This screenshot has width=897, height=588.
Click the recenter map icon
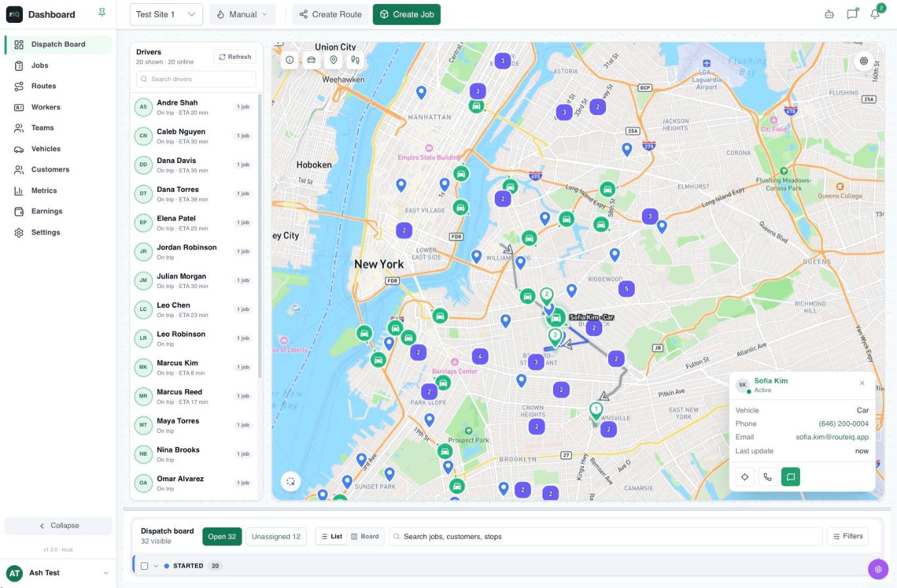coord(290,481)
